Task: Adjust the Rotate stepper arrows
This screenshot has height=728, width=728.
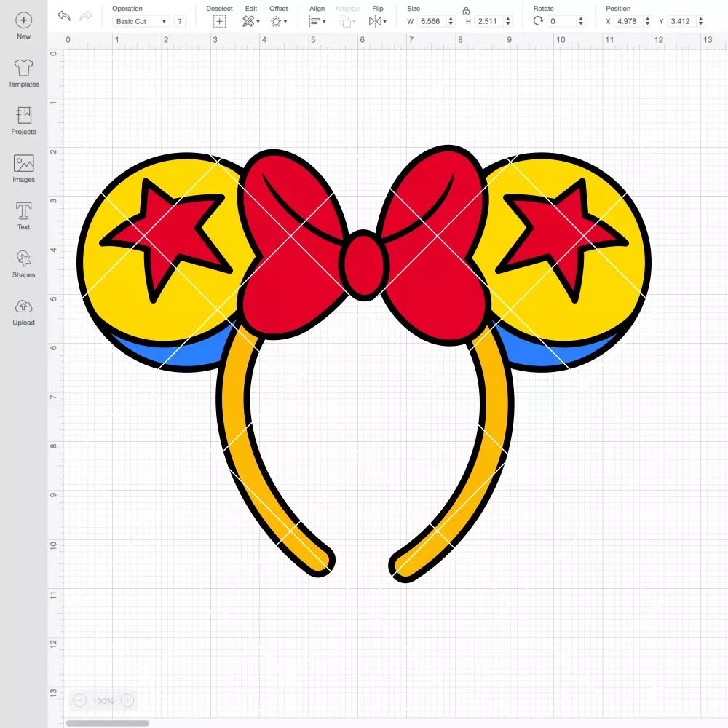Action: [x=581, y=21]
